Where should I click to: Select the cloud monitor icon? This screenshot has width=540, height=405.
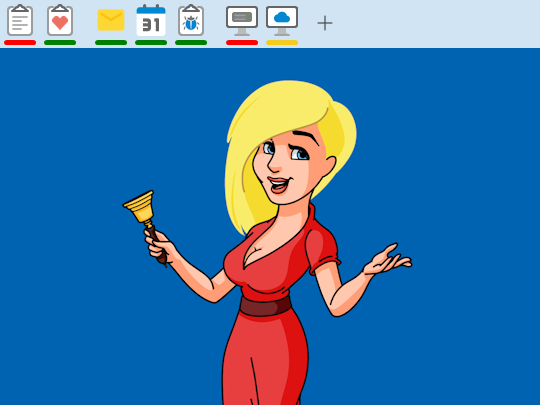[282, 21]
